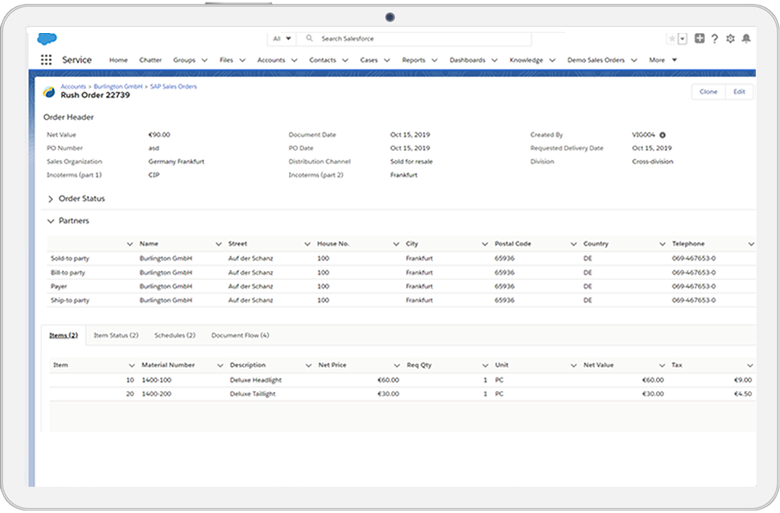Image resolution: width=780 pixels, height=513 pixels.
Task: Go to the Home tab
Action: click(x=118, y=60)
